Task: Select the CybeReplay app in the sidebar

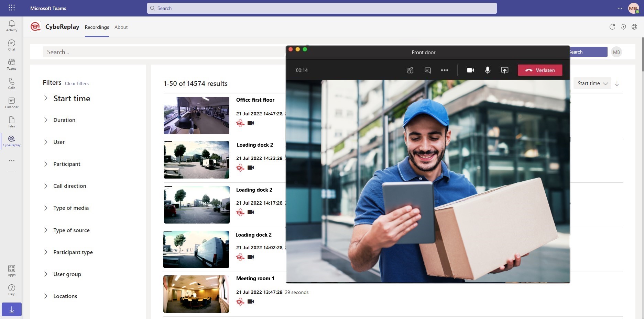Action: [11, 141]
